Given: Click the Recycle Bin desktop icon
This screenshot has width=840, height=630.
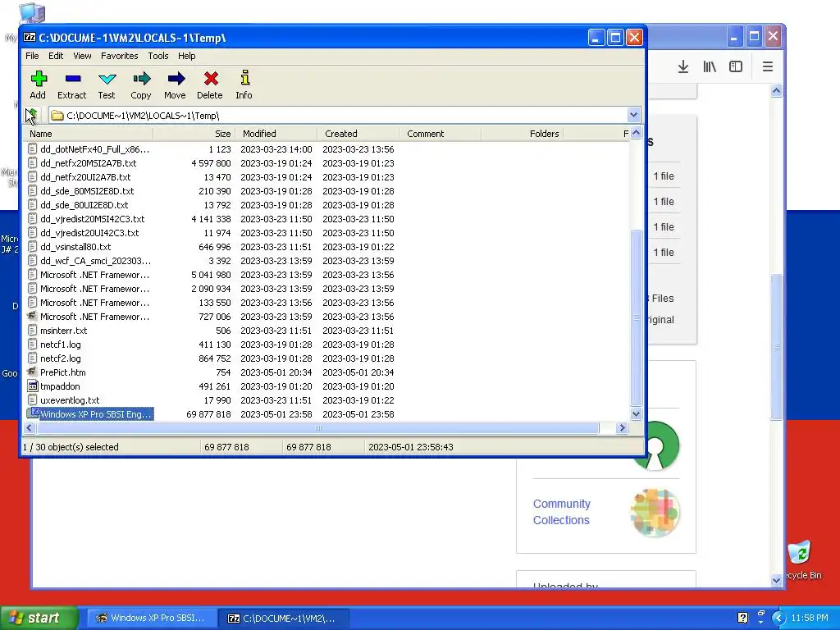Looking at the screenshot, I should (799, 553).
